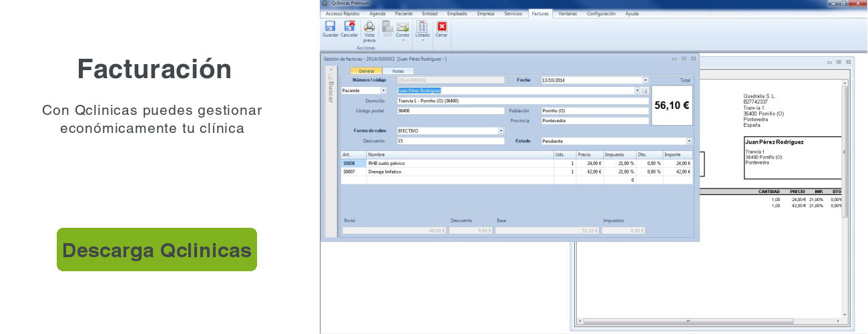Click the Guardar save icon

(330, 27)
